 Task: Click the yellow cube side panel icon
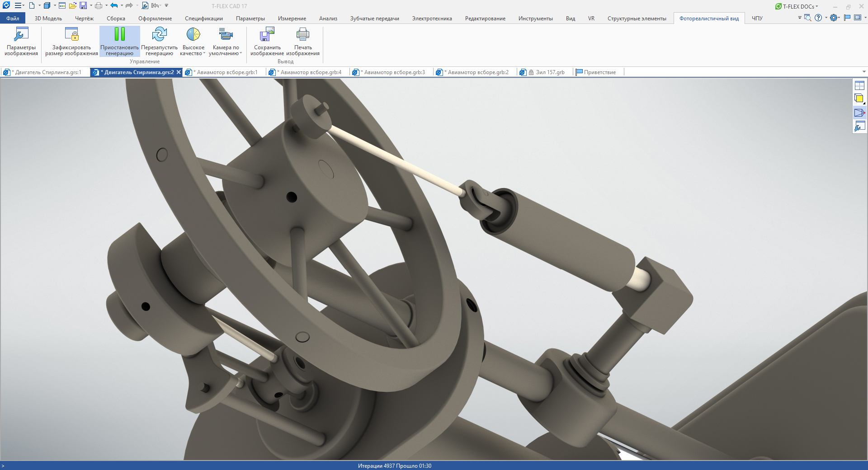pos(859,99)
